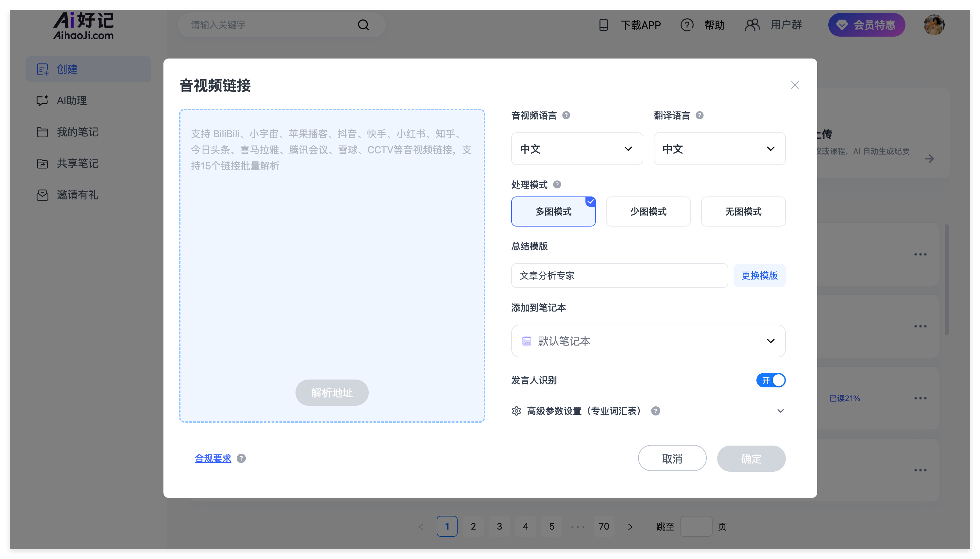Click the 用户群 people icon
The height and width of the screenshot is (559, 980).
752,25
